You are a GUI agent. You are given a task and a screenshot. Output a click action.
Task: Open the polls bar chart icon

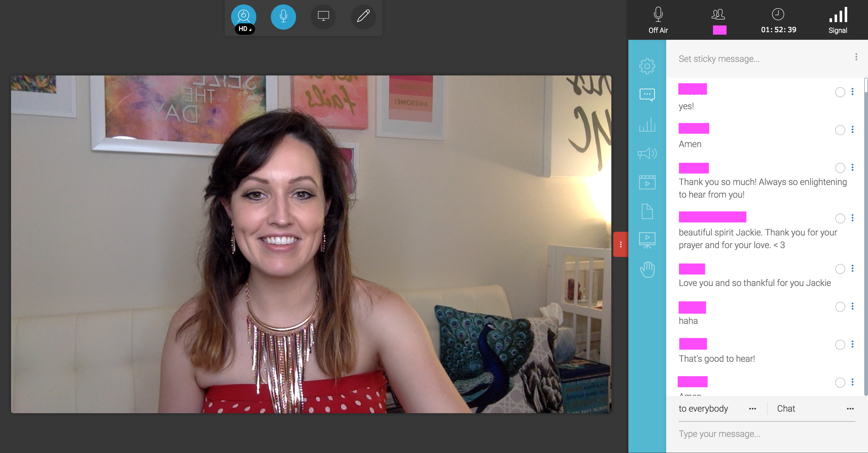coord(647,124)
